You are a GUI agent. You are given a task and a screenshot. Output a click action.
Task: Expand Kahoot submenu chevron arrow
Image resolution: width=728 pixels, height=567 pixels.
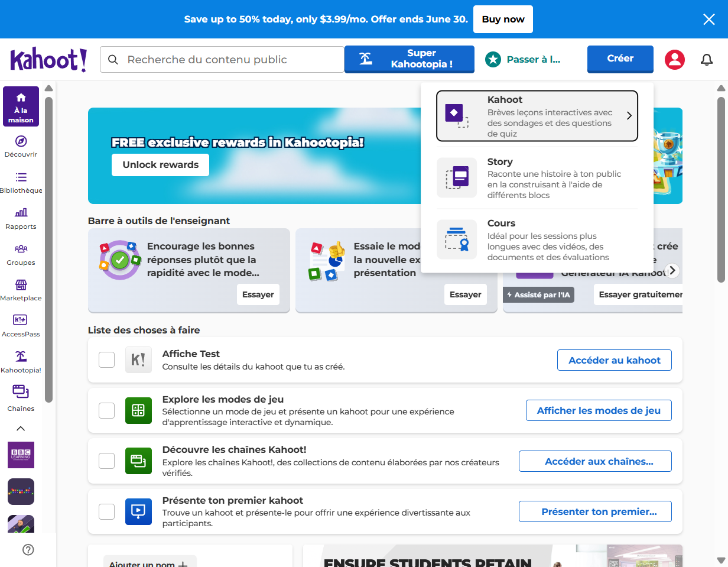pyautogui.click(x=629, y=116)
